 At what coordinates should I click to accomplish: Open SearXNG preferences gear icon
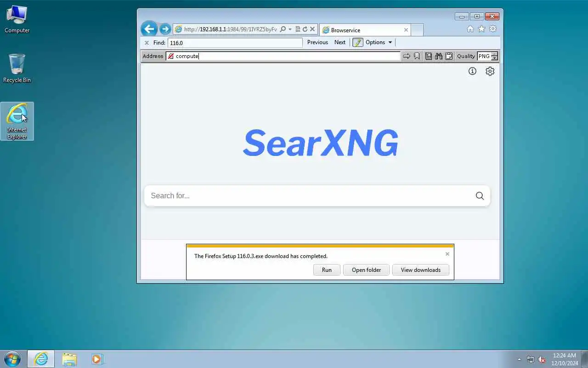click(490, 71)
